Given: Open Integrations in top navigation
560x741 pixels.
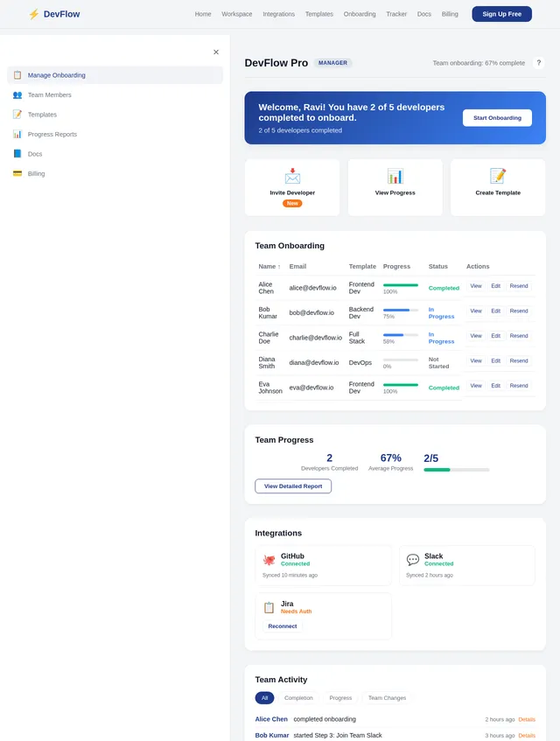Looking at the screenshot, I should (x=279, y=14).
